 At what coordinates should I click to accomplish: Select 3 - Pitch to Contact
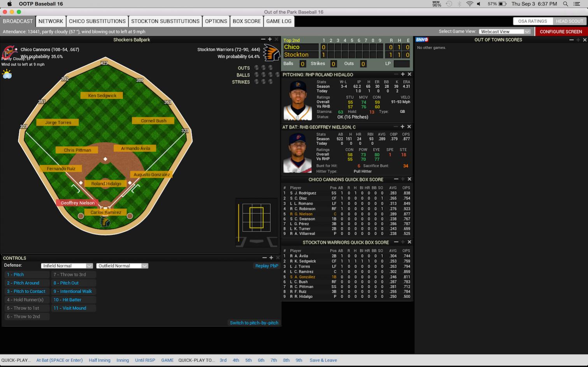point(27,291)
